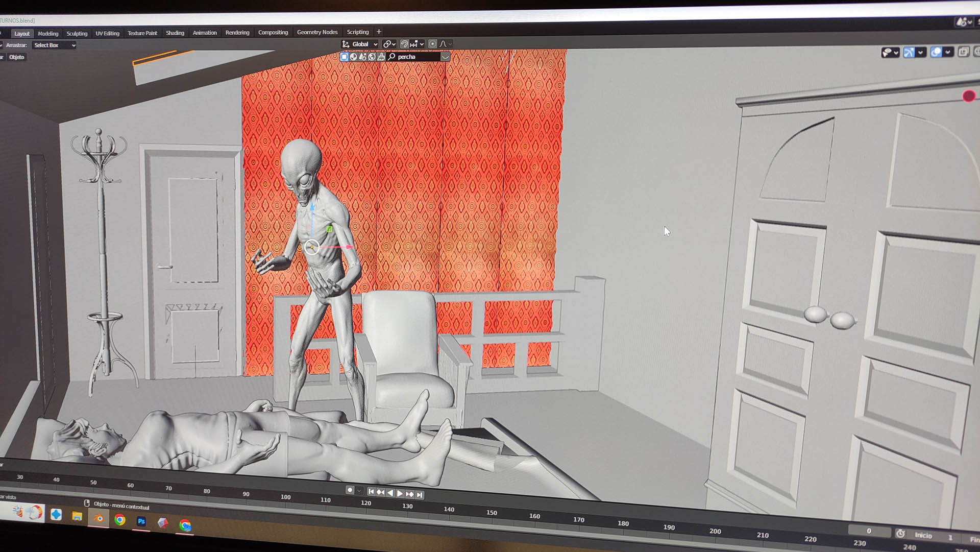
Task: Open the Geometry Nodes workspace tab
Action: coord(317,32)
